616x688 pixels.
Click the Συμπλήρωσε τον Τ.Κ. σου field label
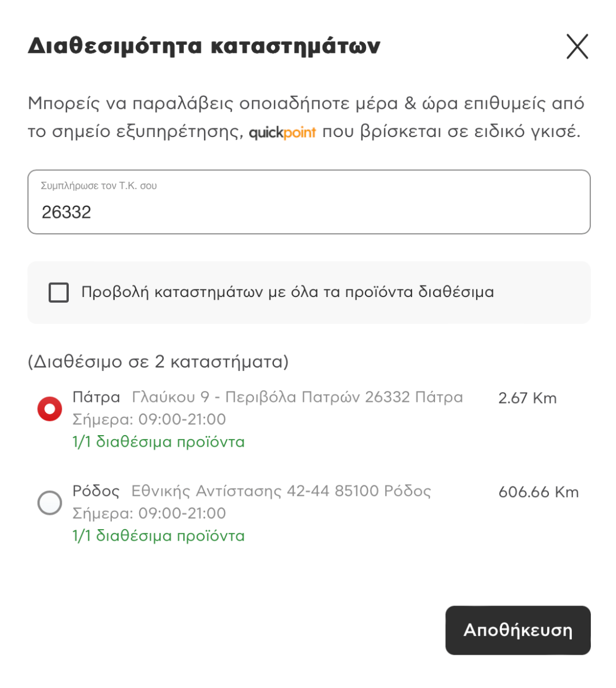[99, 186]
